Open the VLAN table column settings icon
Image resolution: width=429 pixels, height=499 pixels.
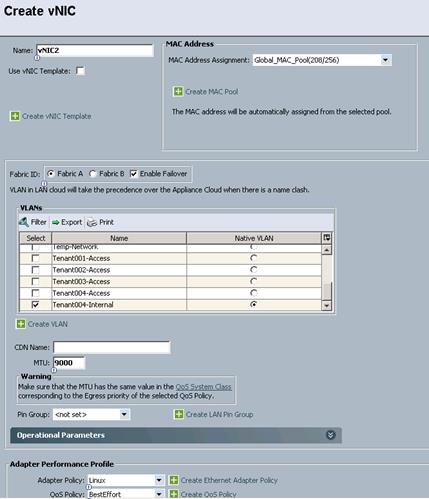coord(327,238)
